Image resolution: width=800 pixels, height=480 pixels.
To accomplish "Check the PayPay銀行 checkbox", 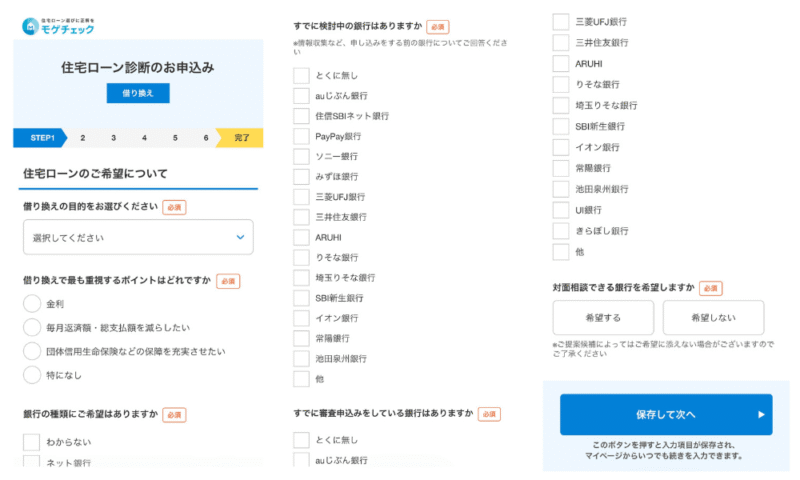I will click(301, 136).
